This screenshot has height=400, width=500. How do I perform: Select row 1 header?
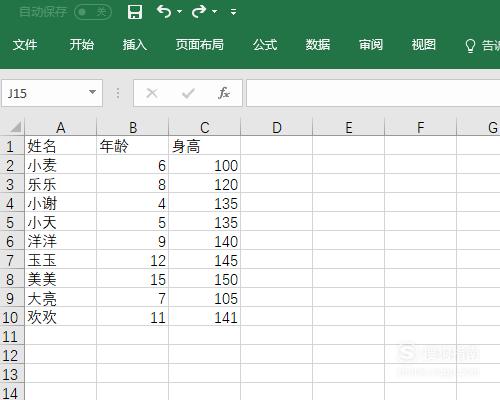point(12,146)
